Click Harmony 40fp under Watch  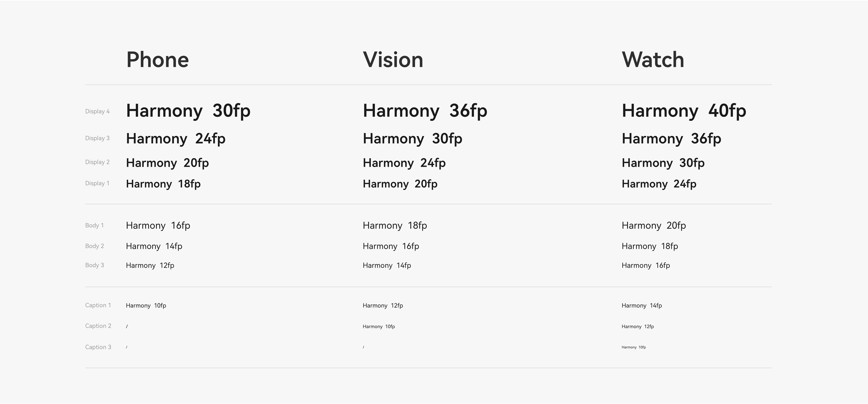point(684,111)
